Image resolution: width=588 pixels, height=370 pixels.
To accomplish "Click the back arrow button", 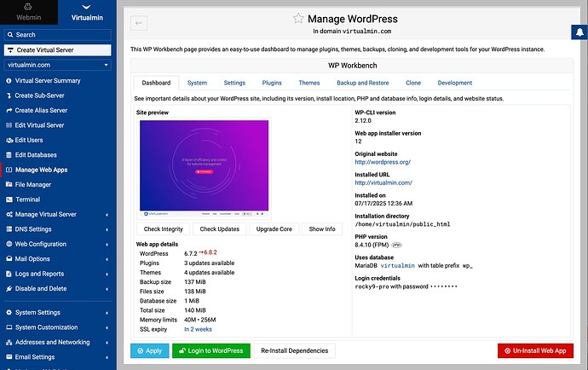I will coord(139,23).
